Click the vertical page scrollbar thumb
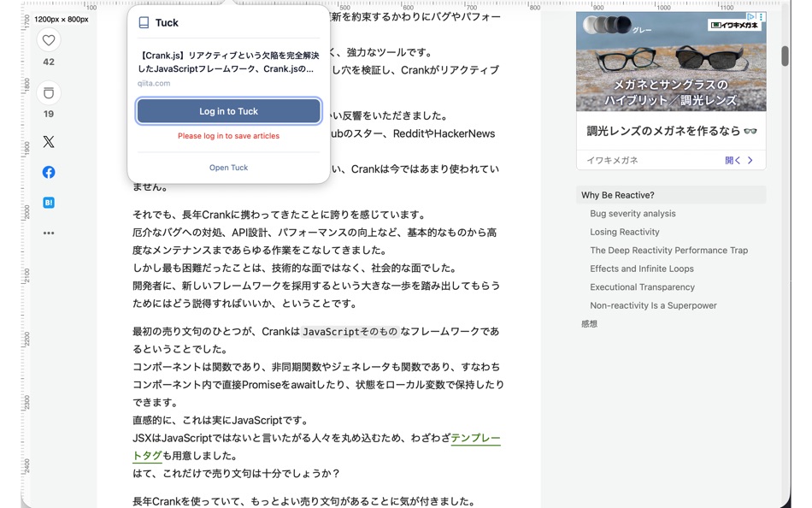Viewport: 812px width, 508px height. click(x=785, y=56)
